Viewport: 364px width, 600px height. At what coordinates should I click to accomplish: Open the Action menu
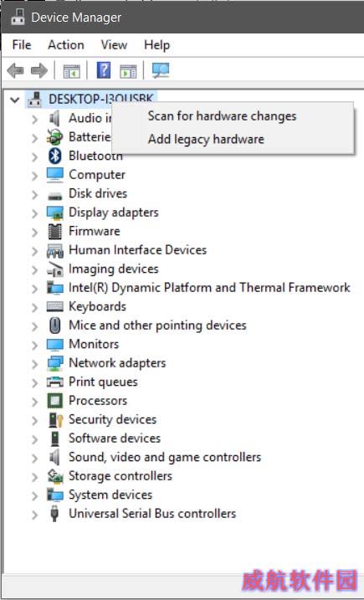(66, 45)
